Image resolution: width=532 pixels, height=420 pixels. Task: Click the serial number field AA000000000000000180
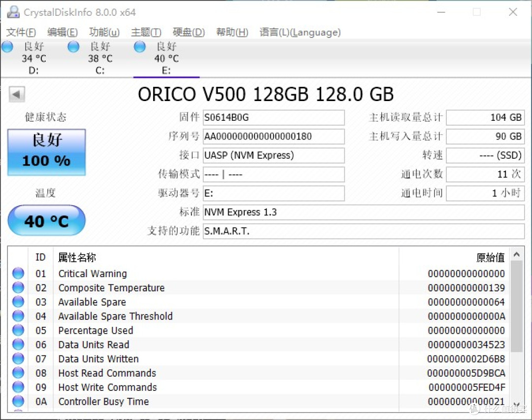point(274,137)
